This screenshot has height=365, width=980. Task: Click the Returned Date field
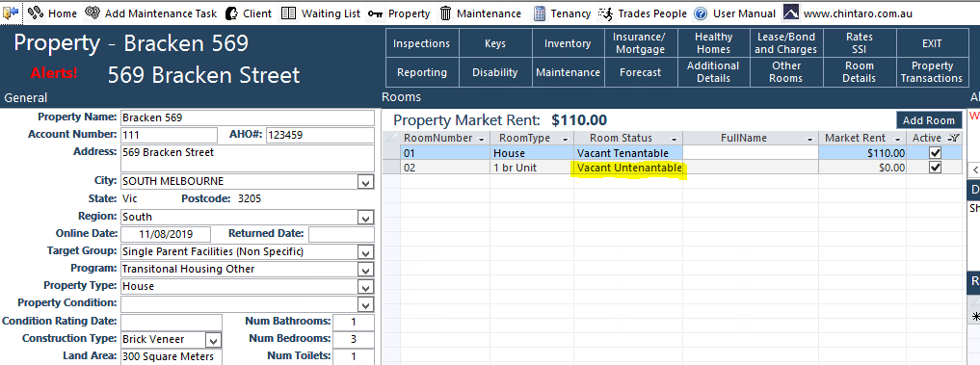[341, 234]
